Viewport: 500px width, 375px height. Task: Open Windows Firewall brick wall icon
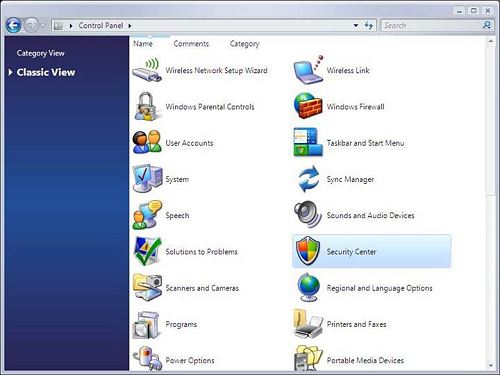308,106
